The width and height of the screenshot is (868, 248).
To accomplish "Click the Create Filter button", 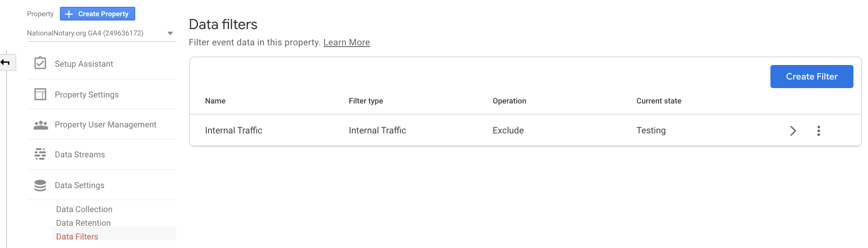I will 812,77.
